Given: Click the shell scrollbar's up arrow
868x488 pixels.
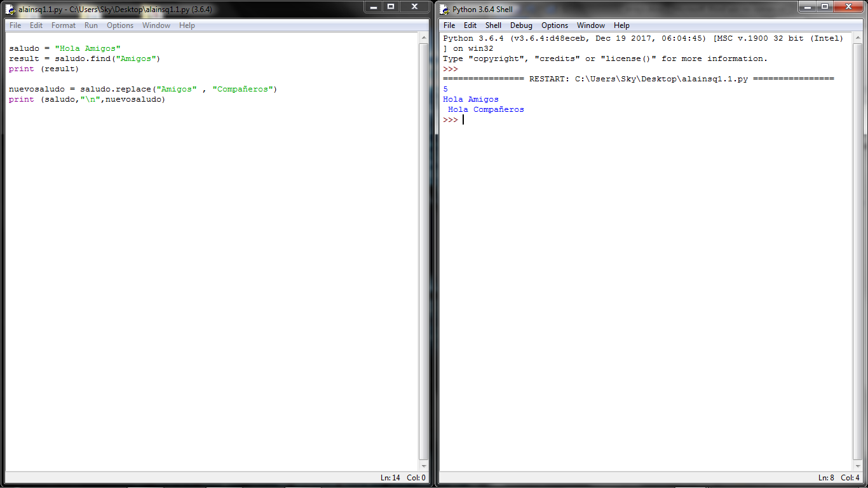Looking at the screenshot, I should click(x=858, y=37).
